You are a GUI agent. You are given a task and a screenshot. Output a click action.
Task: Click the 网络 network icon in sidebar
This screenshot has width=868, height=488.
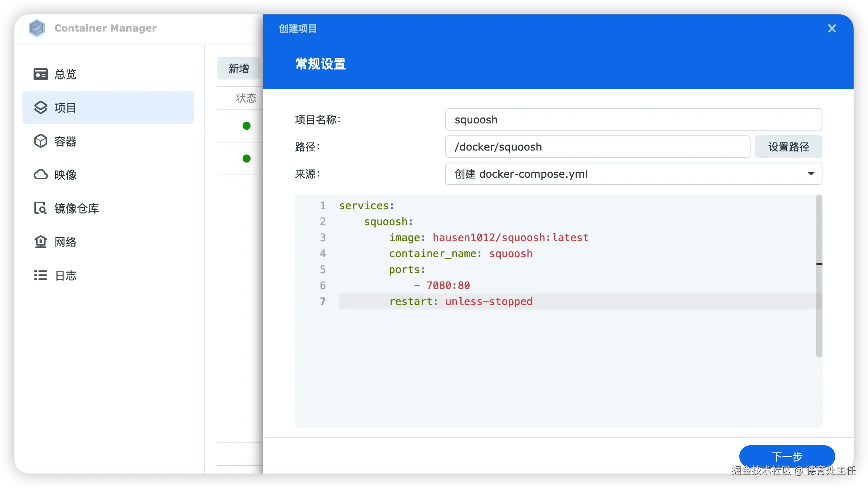click(x=40, y=242)
